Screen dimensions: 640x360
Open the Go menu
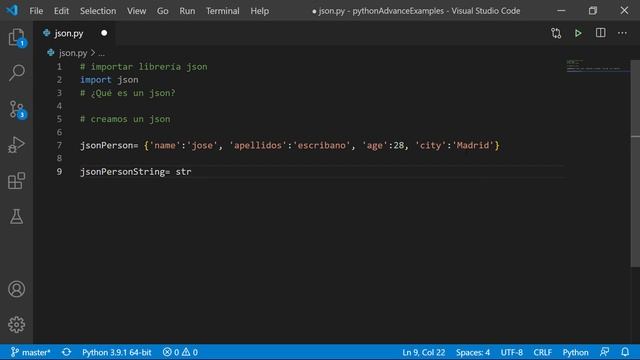click(x=162, y=11)
